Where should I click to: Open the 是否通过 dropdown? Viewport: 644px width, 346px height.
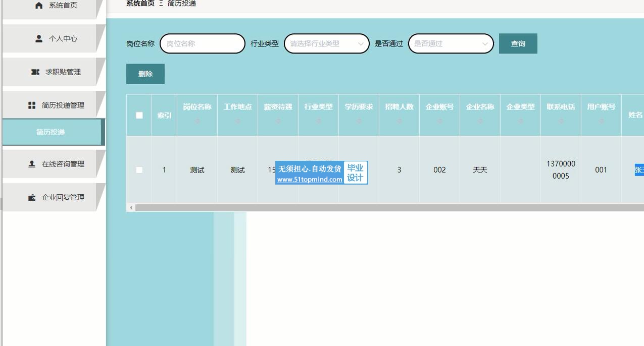coord(451,44)
